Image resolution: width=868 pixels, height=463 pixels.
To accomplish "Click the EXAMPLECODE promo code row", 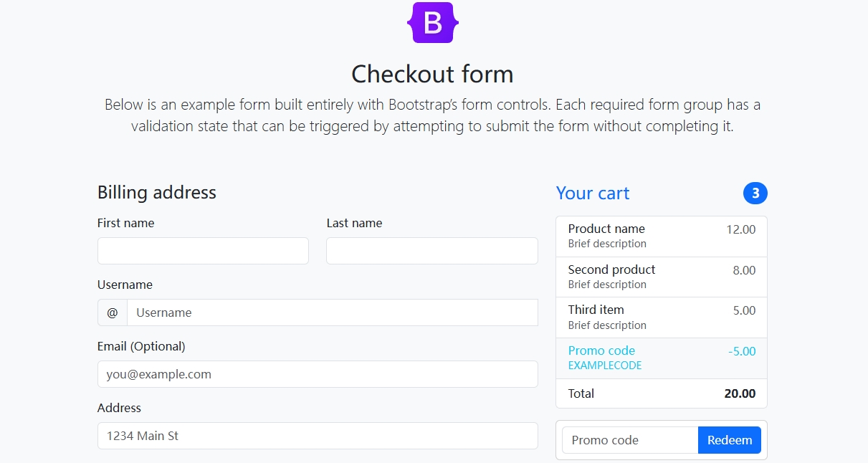I will pos(662,358).
